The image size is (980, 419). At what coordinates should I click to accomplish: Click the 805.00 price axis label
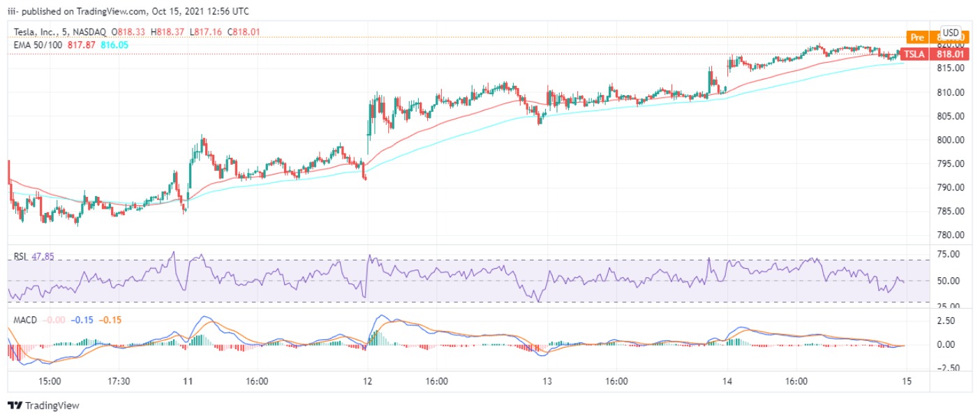click(951, 116)
